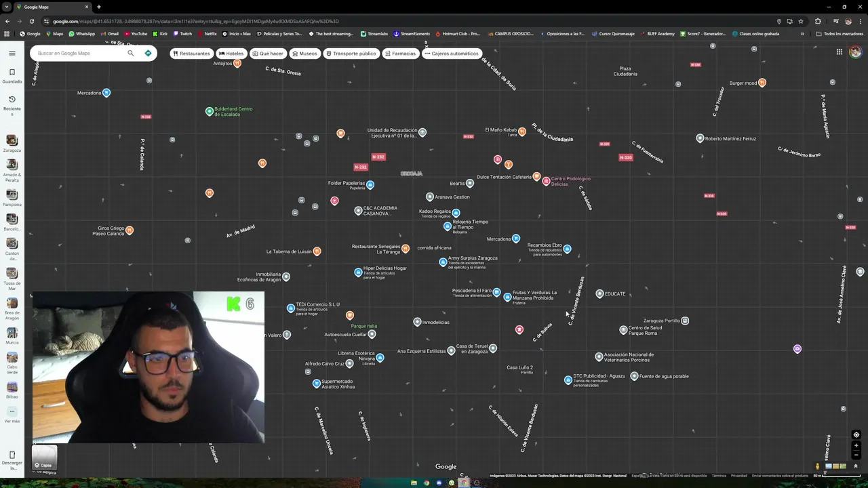Select the Street View pegman

[x=817, y=466]
